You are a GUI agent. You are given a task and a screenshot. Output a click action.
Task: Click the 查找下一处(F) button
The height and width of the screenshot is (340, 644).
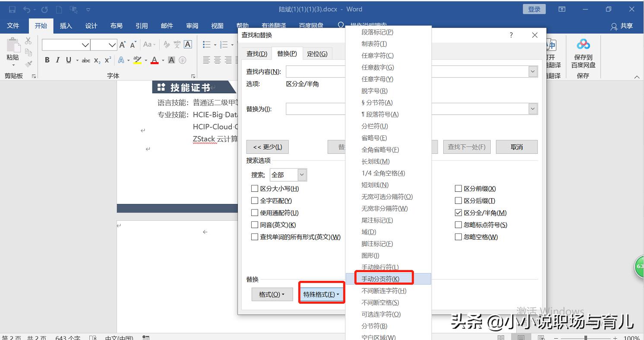point(467,146)
